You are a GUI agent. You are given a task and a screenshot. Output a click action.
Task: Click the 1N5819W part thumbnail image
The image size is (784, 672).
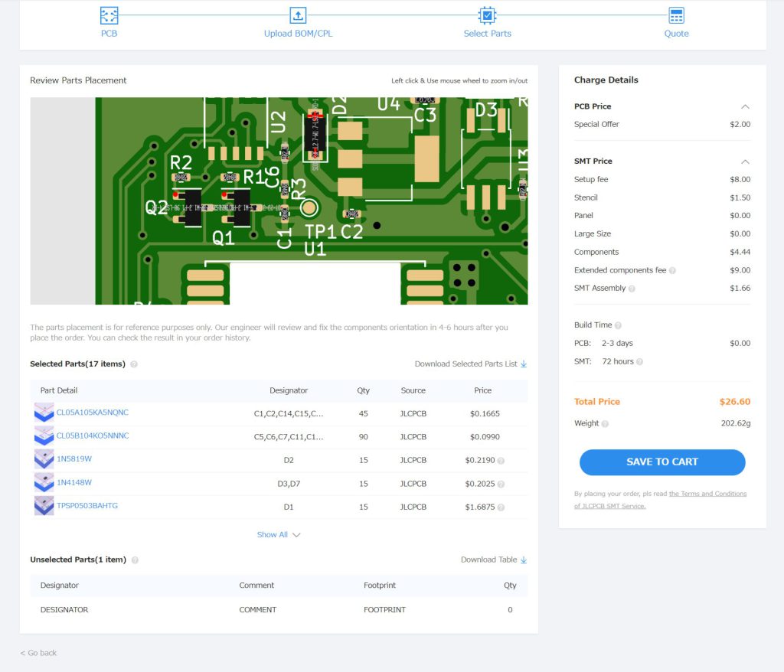[44, 459]
